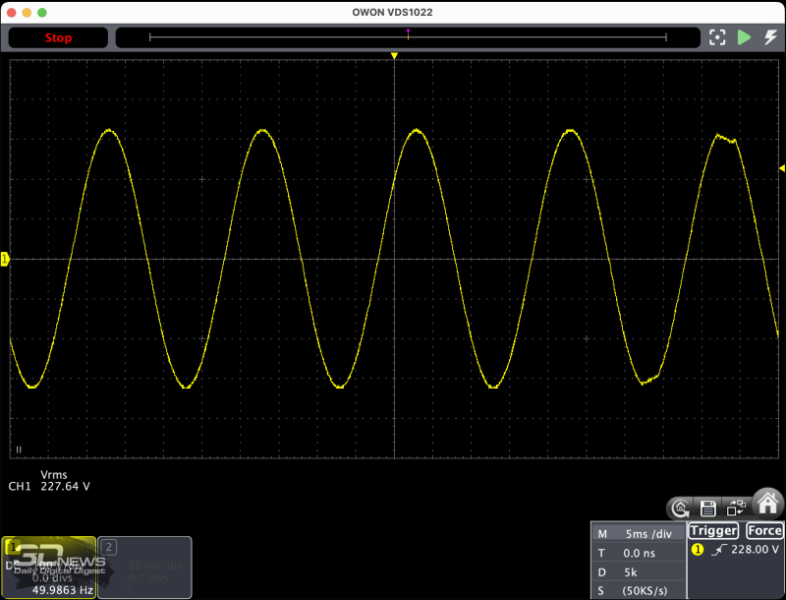Toggle the channel 1 panel
This screenshot has width=786, height=600.
coord(48,567)
